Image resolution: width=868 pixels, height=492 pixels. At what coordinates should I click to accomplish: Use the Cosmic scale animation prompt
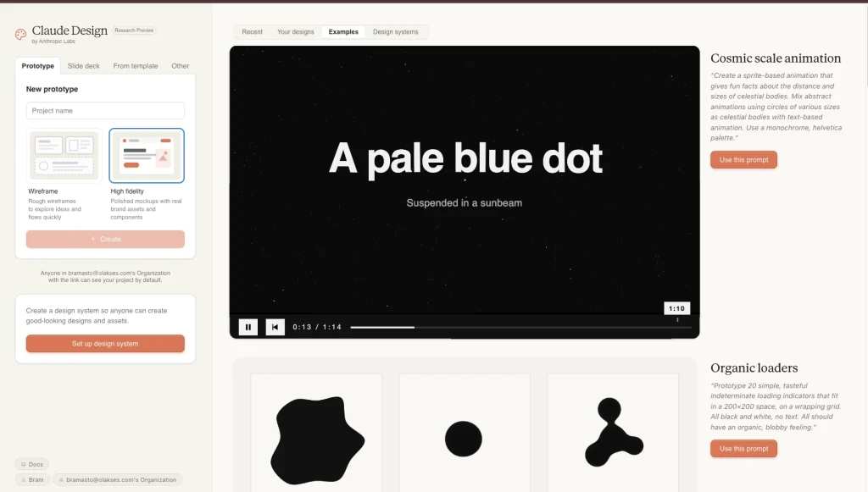[x=743, y=160]
